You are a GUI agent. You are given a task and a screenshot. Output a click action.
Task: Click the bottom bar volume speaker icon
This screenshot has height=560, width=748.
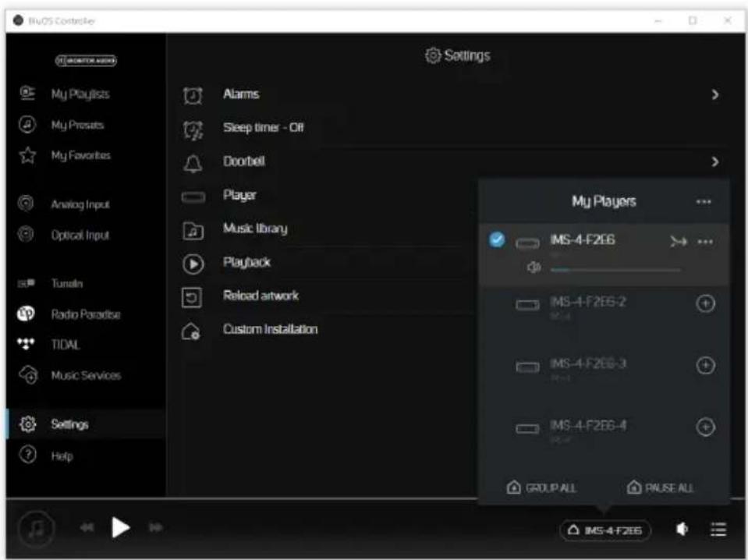tap(682, 529)
